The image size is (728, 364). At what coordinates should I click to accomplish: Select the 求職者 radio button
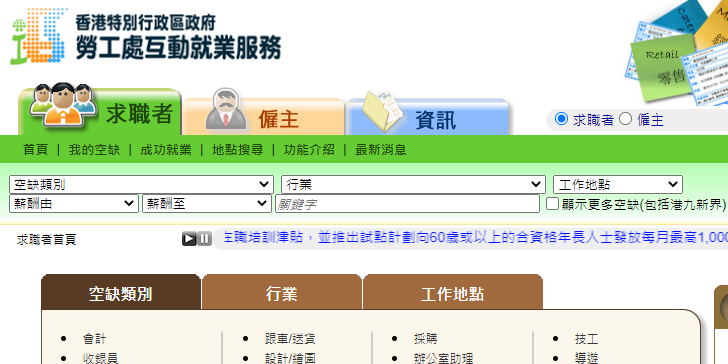(x=561, y=119)
